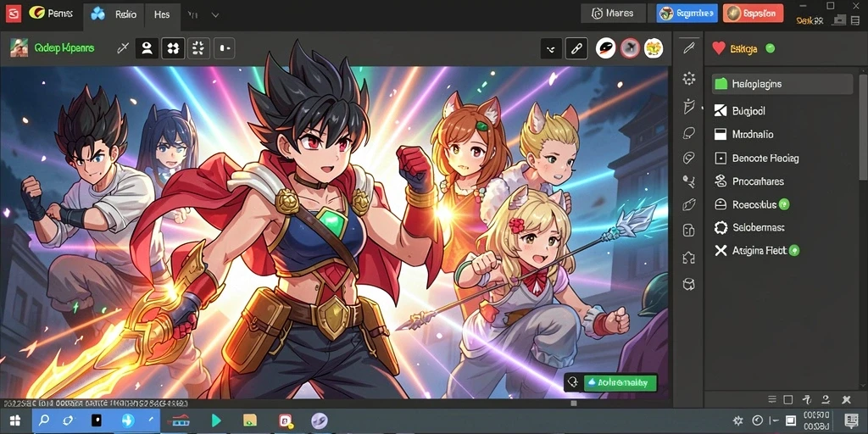Screen dimensions: 868x434
Task: Open the Windows Start button
Action: click(15, 420)
